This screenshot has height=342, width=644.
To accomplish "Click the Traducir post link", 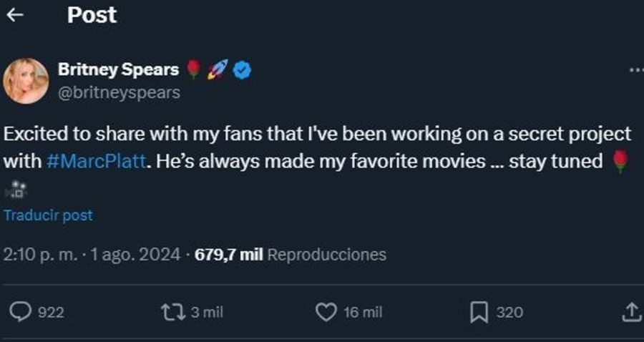I will click(x=48, y=215).
